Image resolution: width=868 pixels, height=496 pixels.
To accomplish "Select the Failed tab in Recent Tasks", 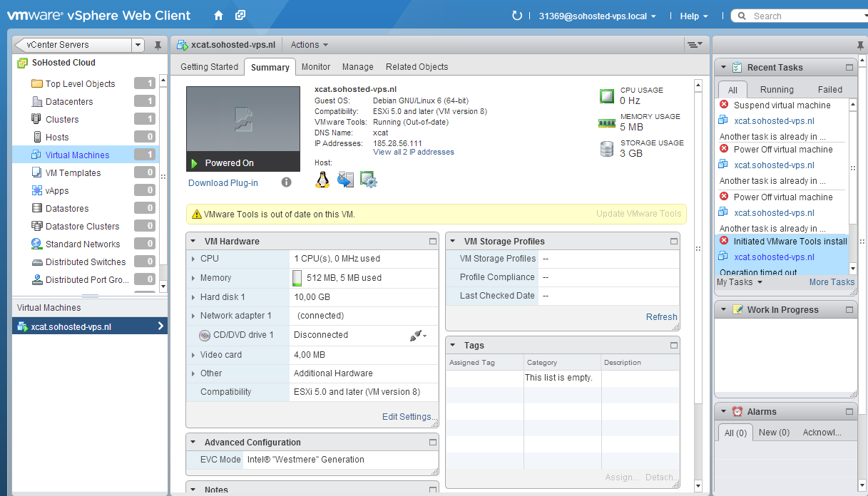I will (x=829, y=90).
